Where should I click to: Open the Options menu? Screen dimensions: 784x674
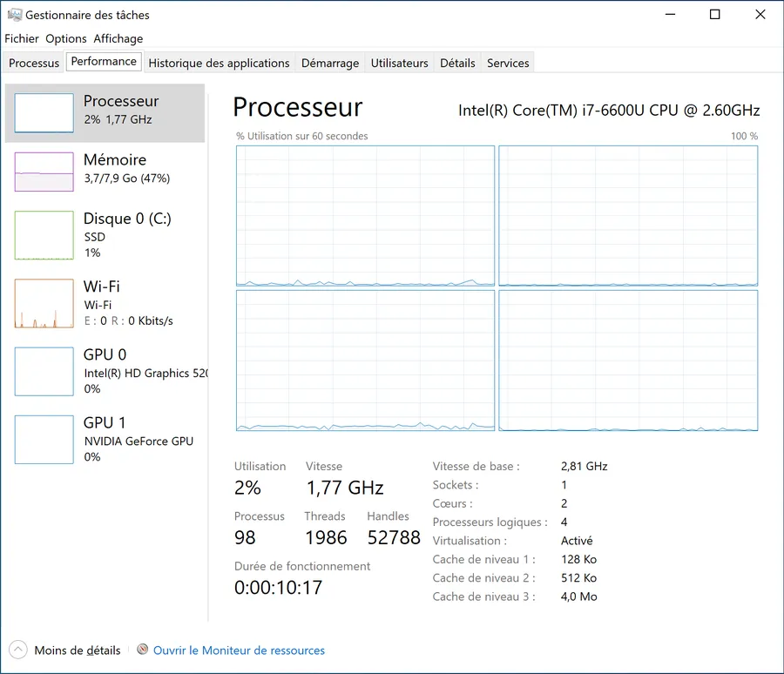(x=66, y=38)
